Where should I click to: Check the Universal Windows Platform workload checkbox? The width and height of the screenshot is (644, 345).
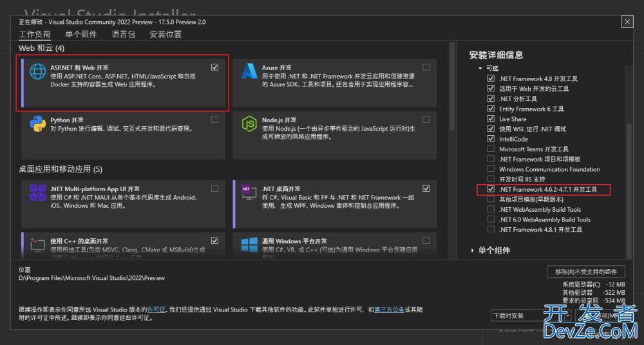426,240
